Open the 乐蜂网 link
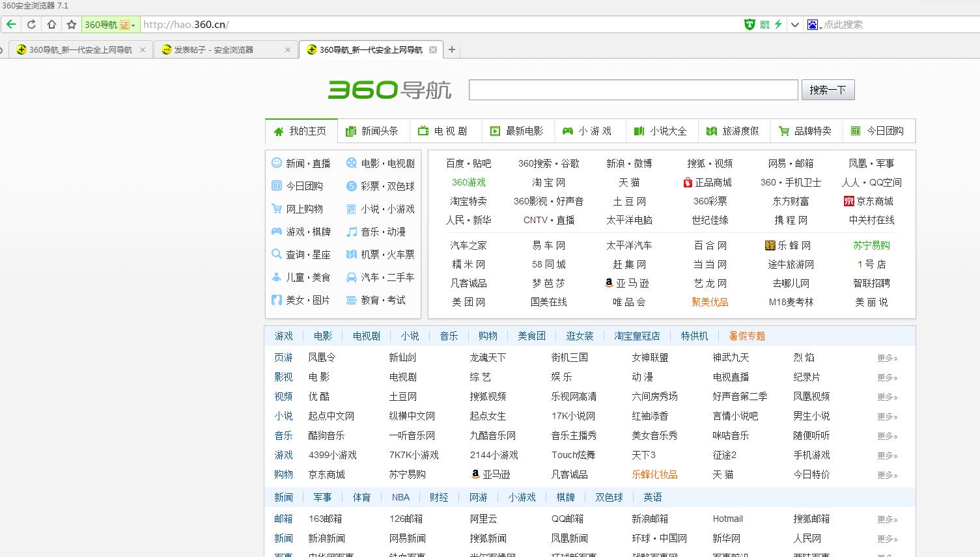The width and height of the screenshot is (980, 557). pos(789,245)
